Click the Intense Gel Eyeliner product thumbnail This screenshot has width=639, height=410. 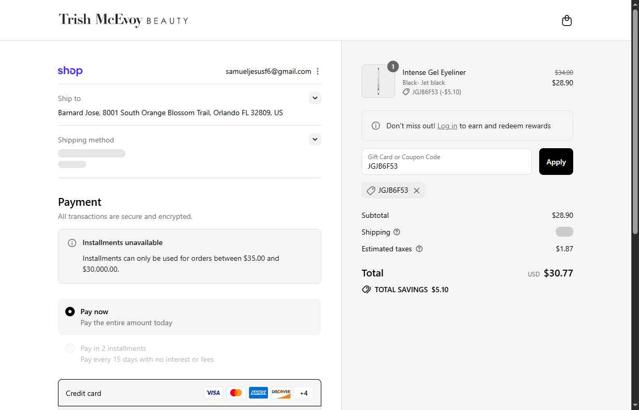coord(378,81)
